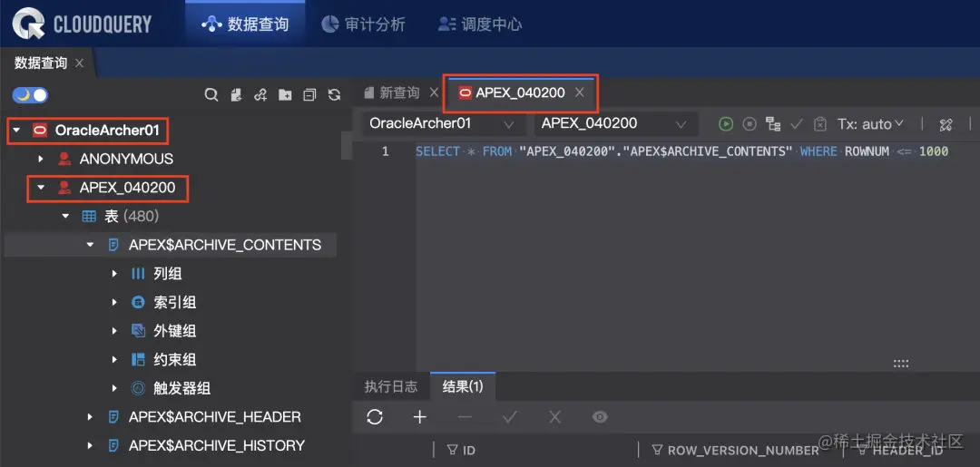This screenshot has width=980, height=467.
Task: Close the 新查询 editor tab
Action: click(x=434, y=93)
